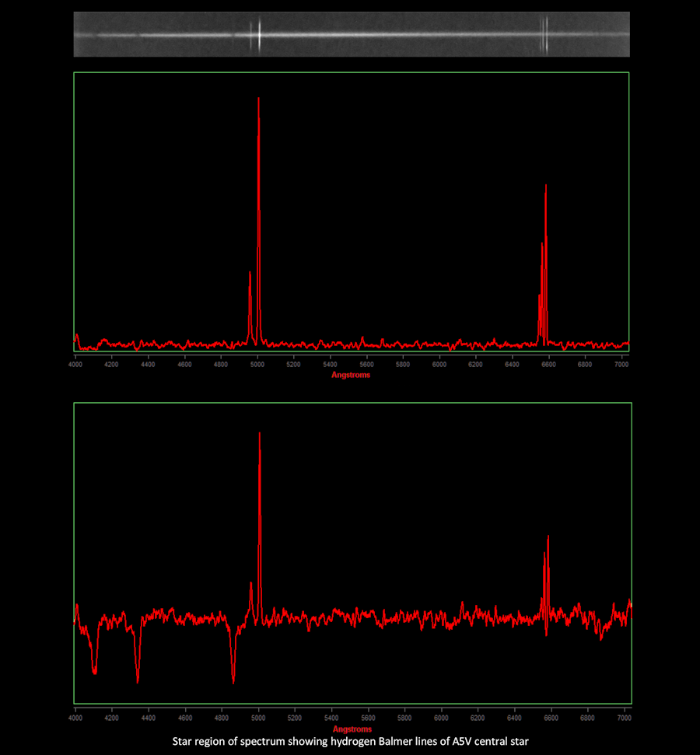Click the absorption dip near 4861 in lower graph
The image size is (700, 755).
coord(233,680)
